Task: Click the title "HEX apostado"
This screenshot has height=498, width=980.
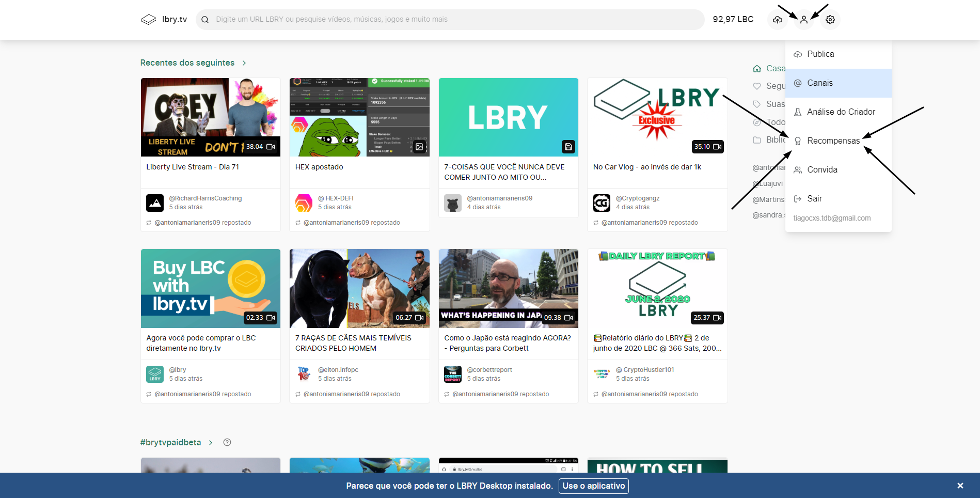Action: (319, 167)
